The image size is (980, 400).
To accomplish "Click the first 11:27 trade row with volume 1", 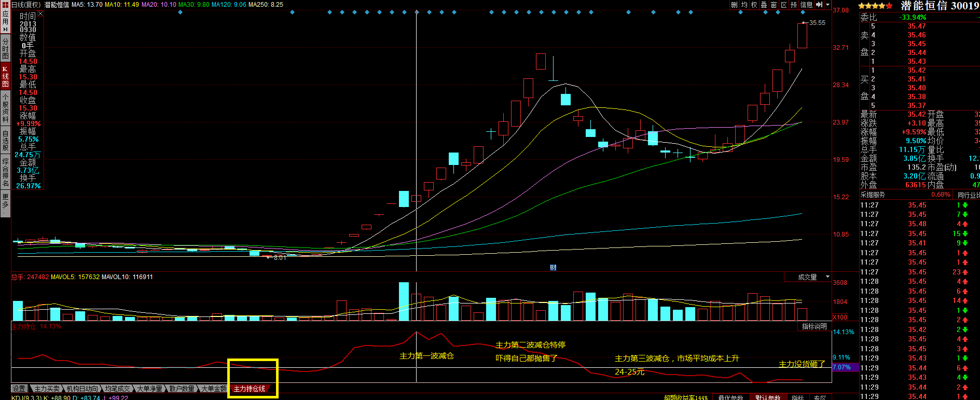I will 914,205.
